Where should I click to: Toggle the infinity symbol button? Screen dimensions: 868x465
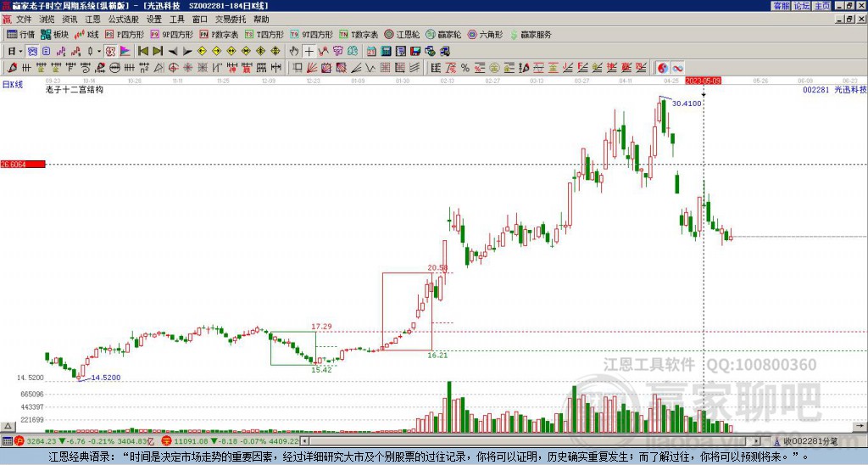click(677, 68)
